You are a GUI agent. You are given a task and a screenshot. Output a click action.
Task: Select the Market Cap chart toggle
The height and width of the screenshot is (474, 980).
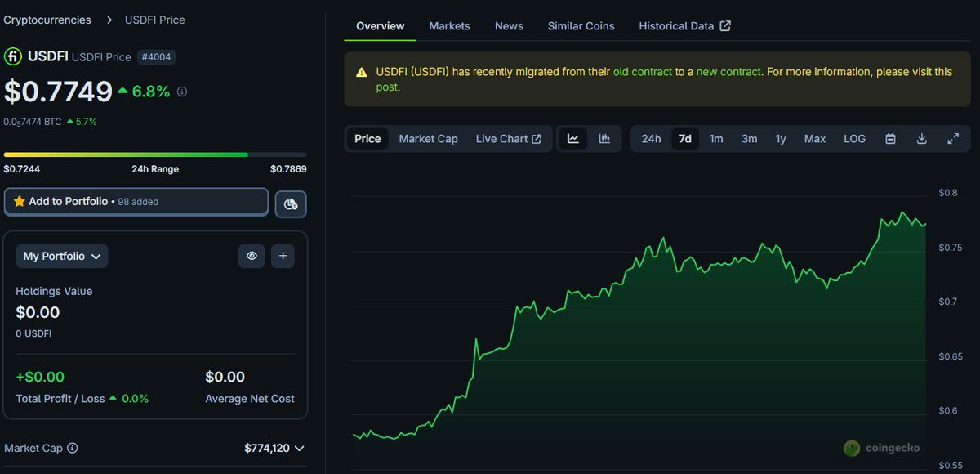[428, 139]
